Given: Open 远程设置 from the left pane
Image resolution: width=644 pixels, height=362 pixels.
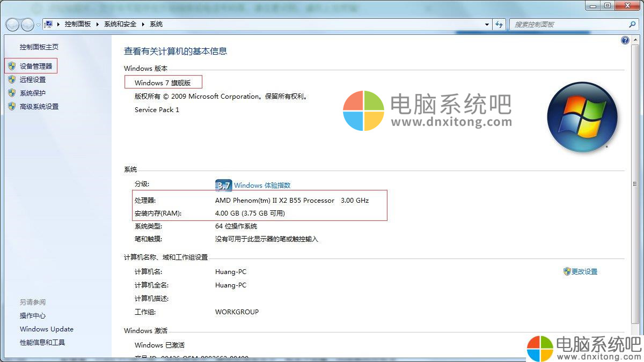Looking at the screenshot, I should click(33, 79).
